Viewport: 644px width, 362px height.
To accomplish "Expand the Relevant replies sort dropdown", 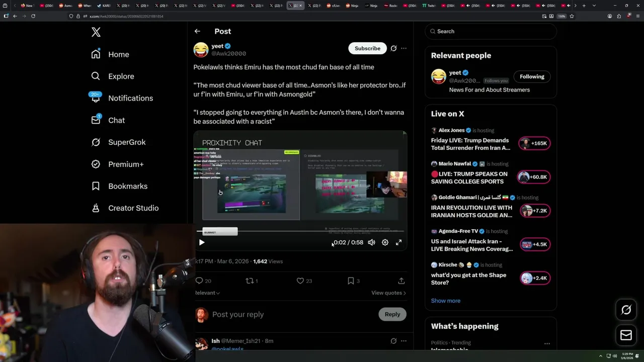I will click(207, 293).
